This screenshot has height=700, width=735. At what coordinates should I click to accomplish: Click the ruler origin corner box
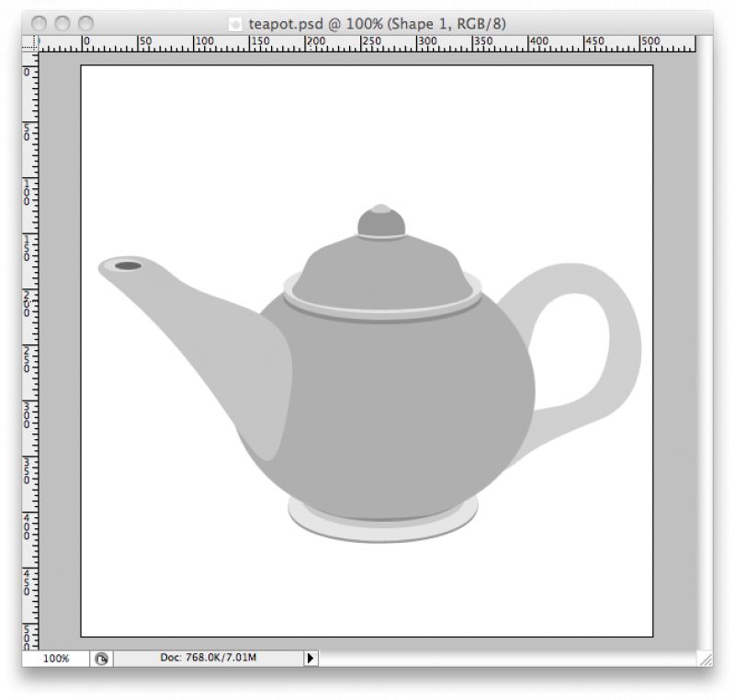30,43
